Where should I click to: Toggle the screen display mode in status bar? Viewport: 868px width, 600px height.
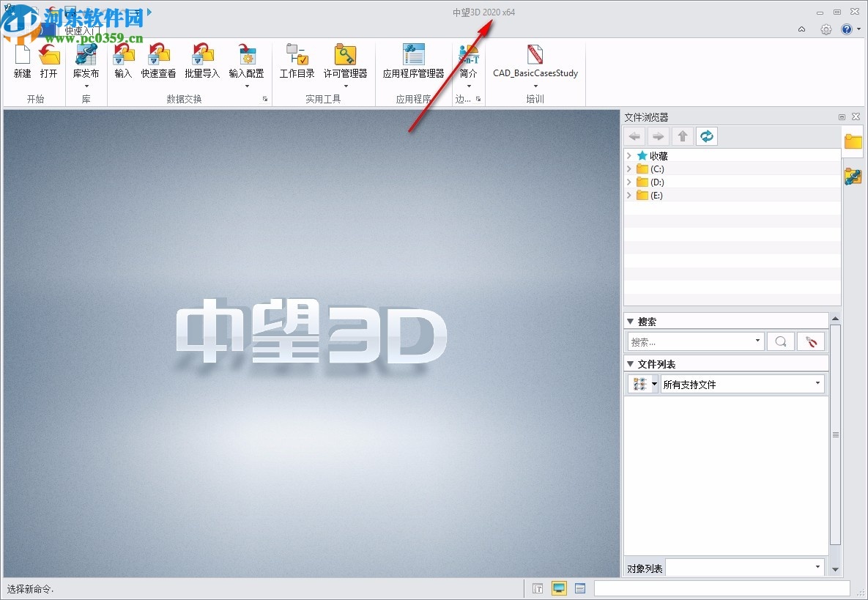tap(559, 588)
